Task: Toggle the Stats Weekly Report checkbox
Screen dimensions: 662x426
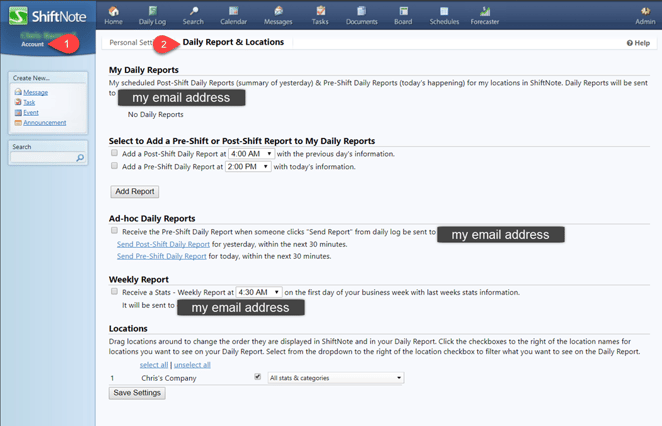Action: click(x=115, y=292)
